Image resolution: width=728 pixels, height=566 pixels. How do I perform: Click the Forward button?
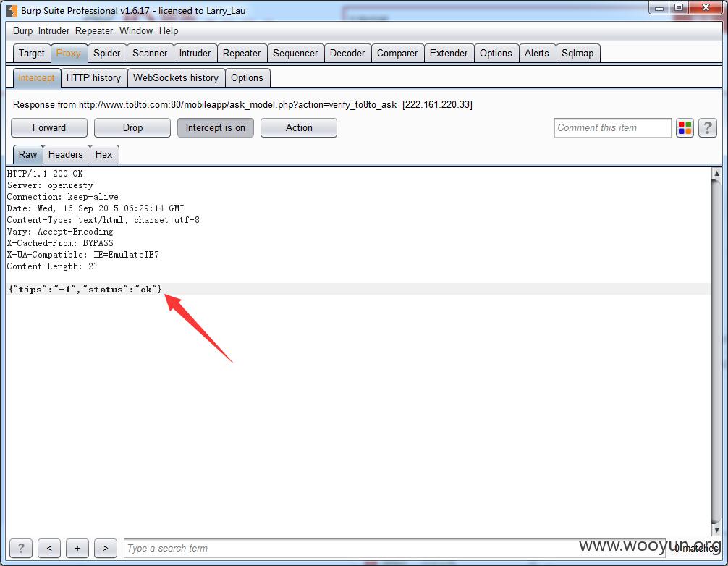49,127
